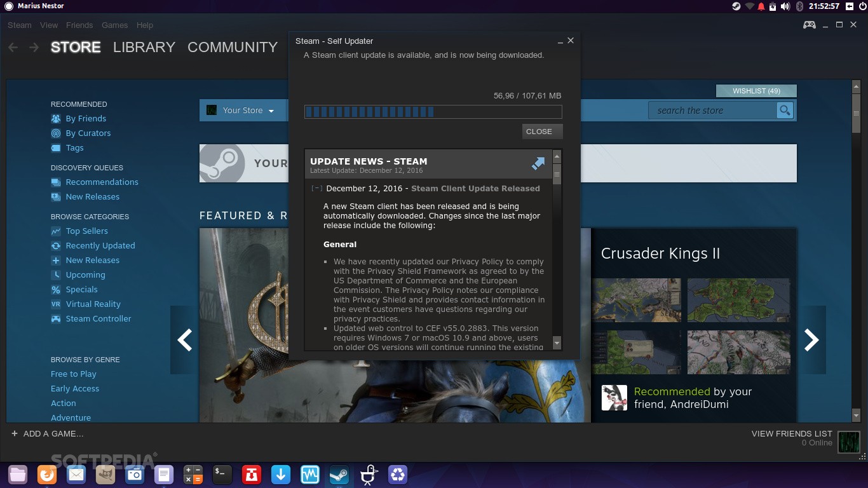
Task: Open the power menu in top panel
Action: coord(863,6)
